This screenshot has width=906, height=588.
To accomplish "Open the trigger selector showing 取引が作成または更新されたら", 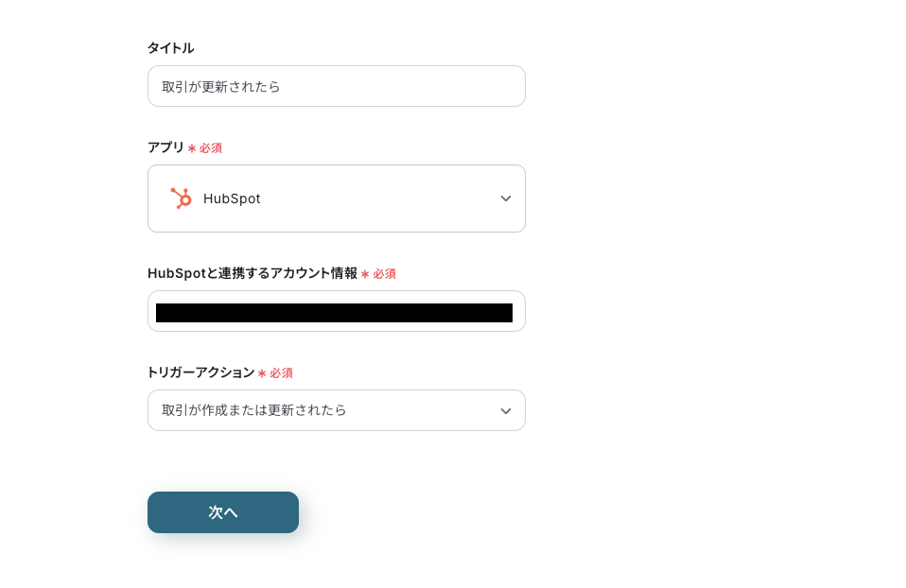I will pos(337,410).
